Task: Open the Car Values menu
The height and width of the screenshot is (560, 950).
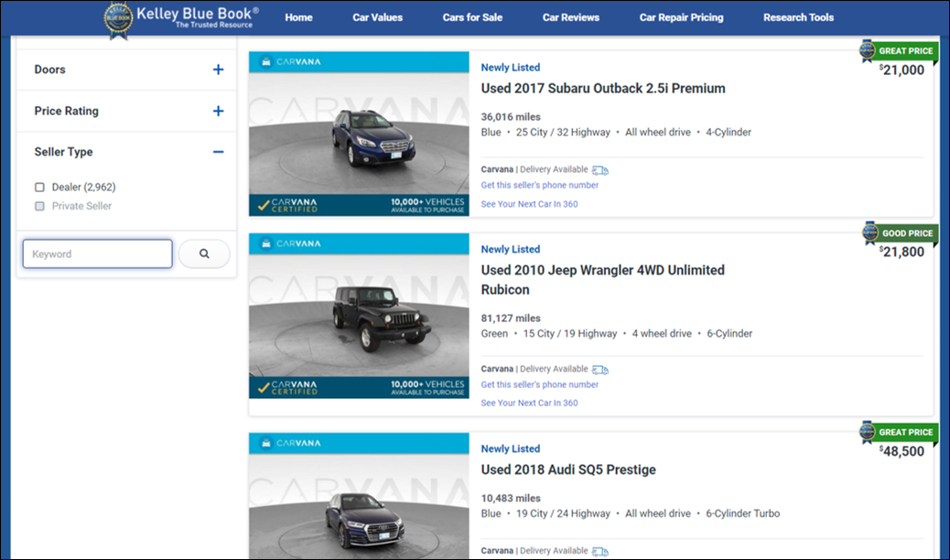Action: pos(377,17)
